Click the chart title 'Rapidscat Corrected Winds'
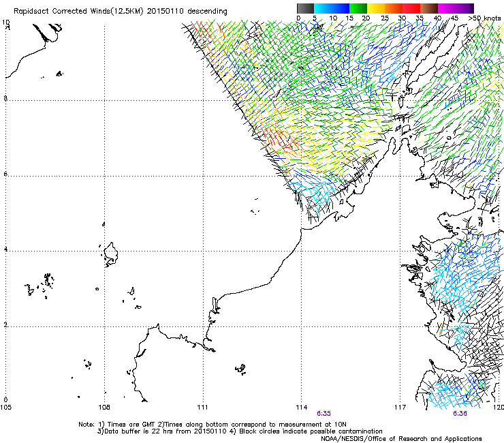The height and width of the screenshot is (443, 504). (x=62, y=12)
